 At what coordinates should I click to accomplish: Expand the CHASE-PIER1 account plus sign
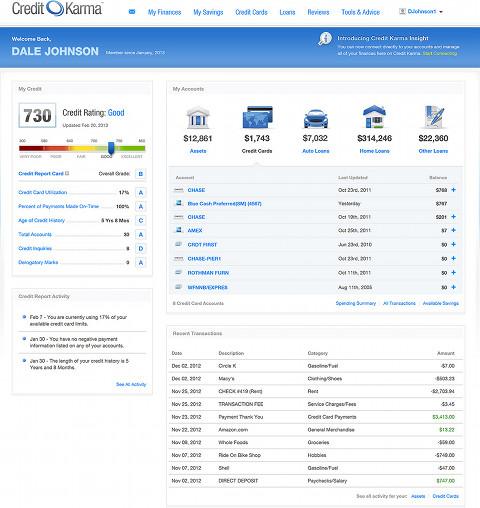(x=453, y=258)
